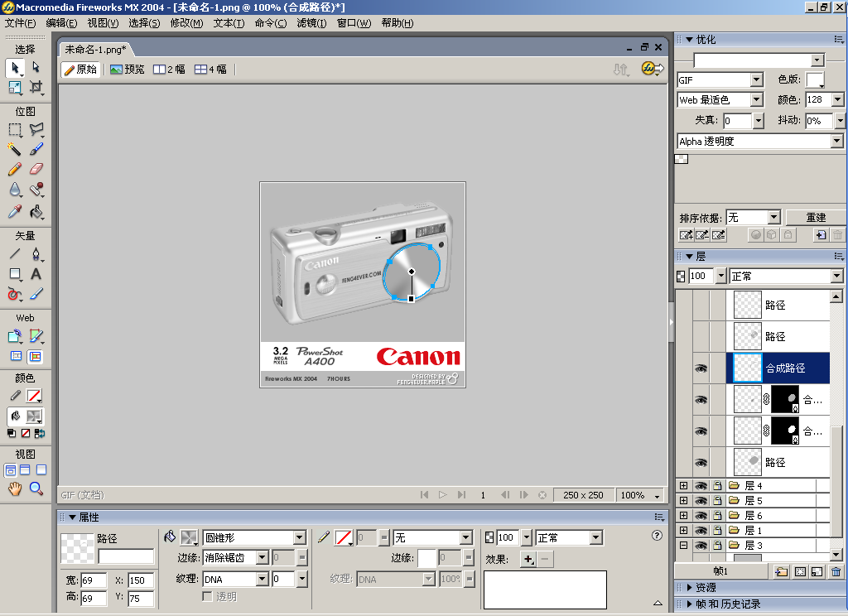
Task: Select the Text tool
Action: click(36, 274)
